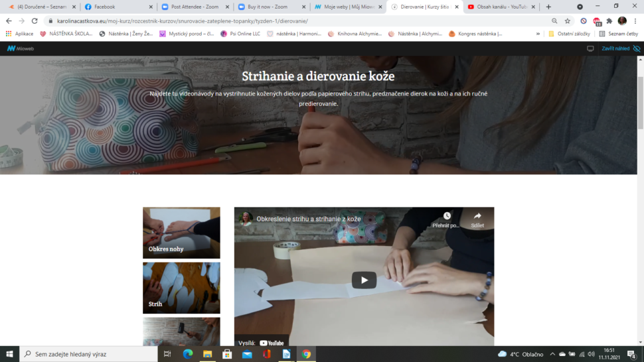Open Mystický porod bookmark
644x362 pixels.
187,34
